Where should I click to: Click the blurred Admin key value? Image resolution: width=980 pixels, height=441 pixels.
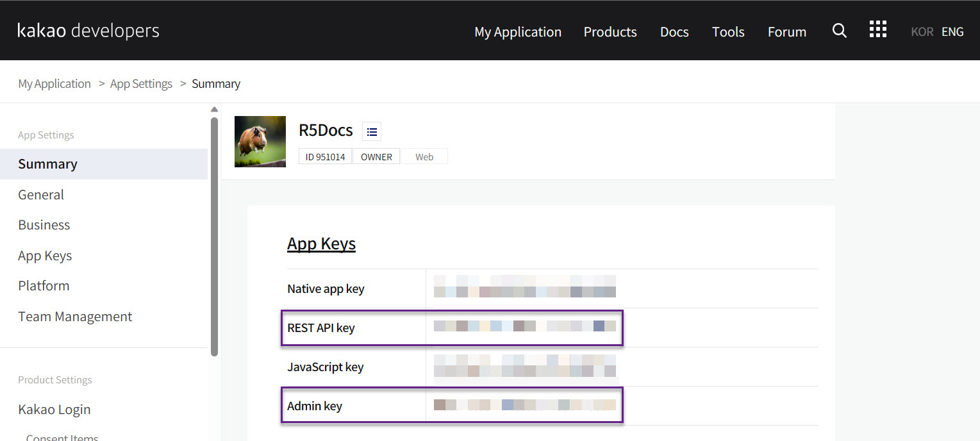pos(525,404)
